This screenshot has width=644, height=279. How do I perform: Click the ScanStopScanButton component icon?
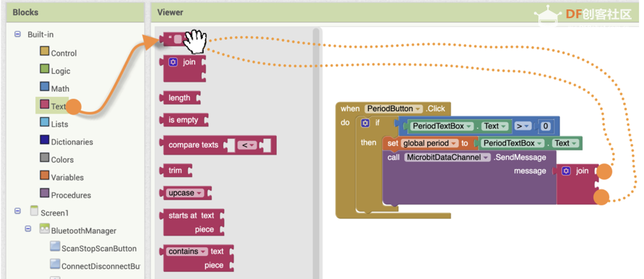55,246
